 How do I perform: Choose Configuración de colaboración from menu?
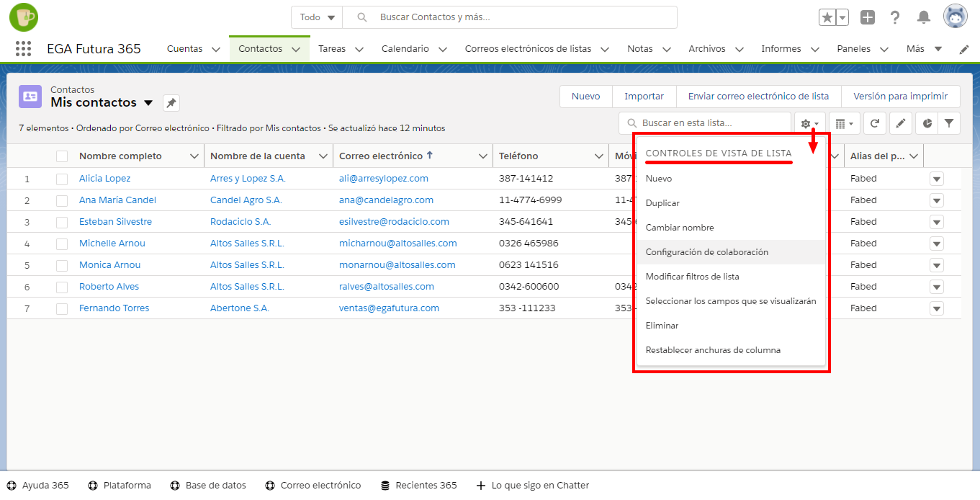(x=707, y=252)
